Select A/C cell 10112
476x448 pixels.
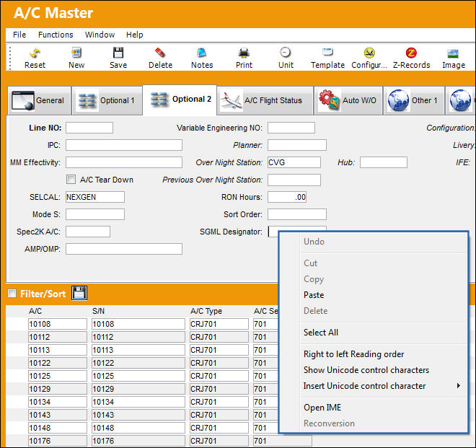(58, 337)
